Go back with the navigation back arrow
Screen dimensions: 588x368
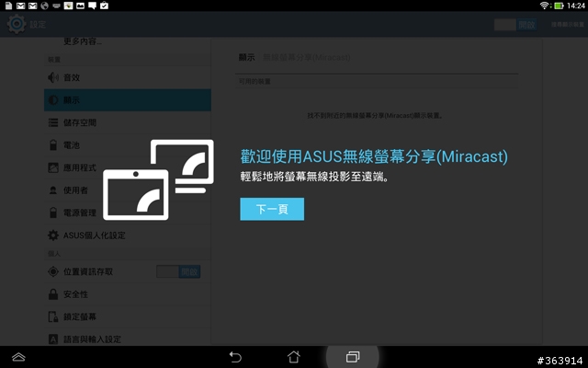(235, 357)
